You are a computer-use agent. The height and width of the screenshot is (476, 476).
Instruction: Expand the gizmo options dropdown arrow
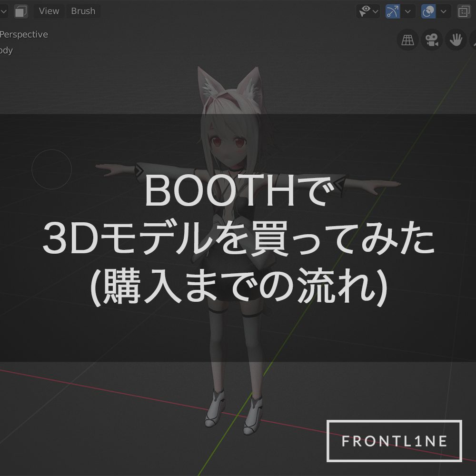(x=408, y=11)
